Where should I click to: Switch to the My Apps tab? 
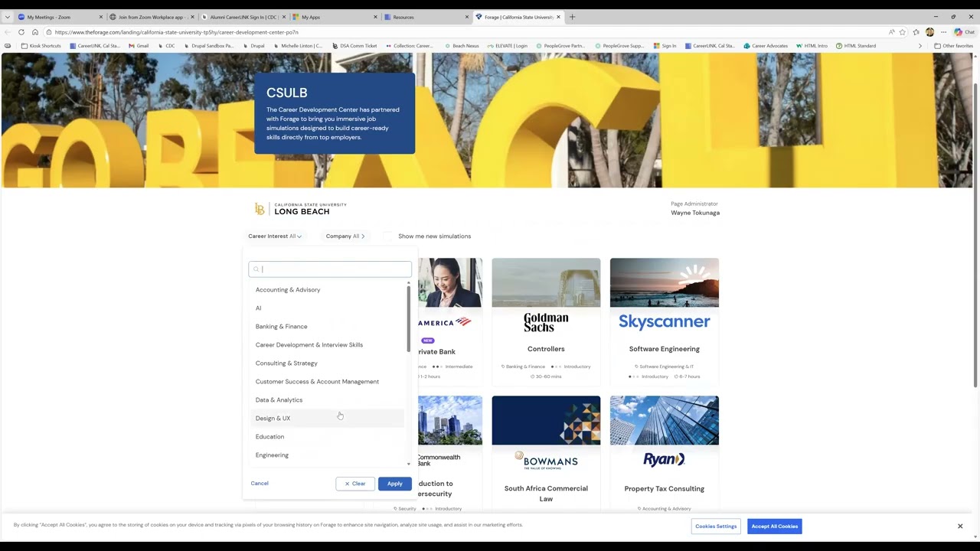click(x=335, y=17)
